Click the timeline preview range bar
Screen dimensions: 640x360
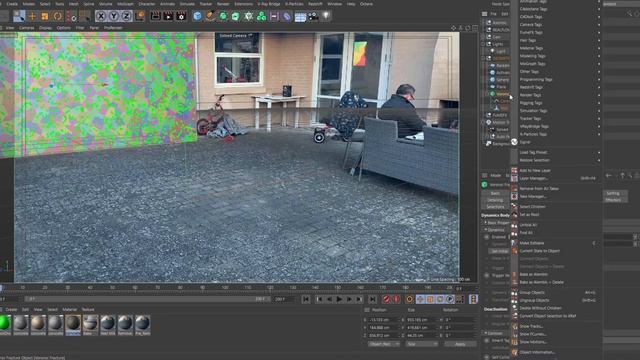click(147, 299)
